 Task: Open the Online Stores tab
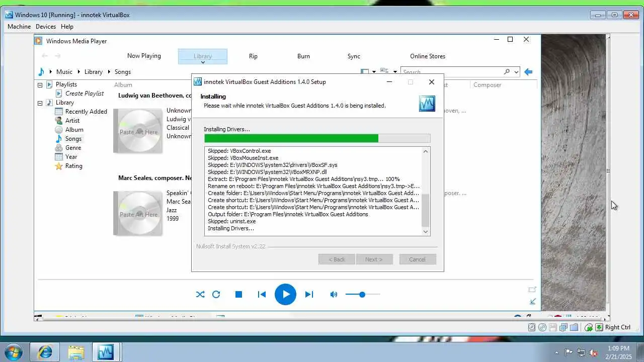click(428, 56)
